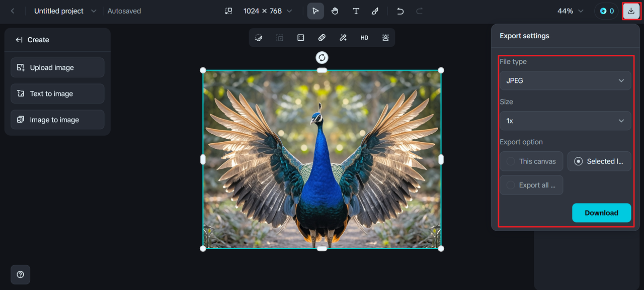Select the Eraser remove tool
This screenshot has width=644, height=290.
point(322,38)
